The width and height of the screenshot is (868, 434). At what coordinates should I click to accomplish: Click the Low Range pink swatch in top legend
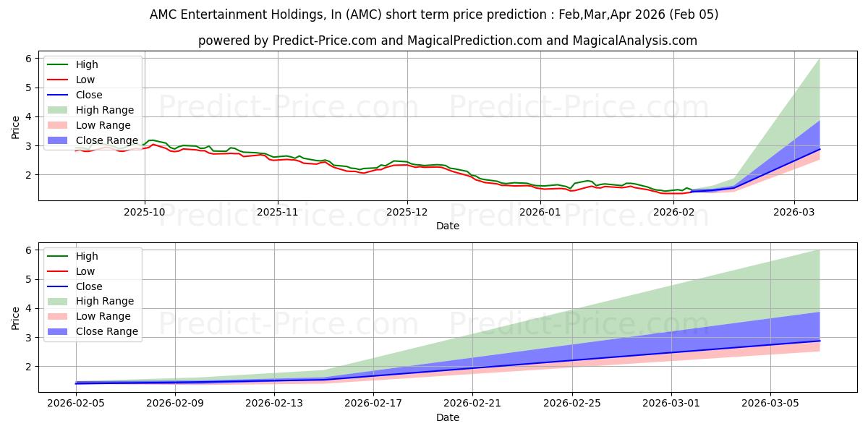pos(60,125)
